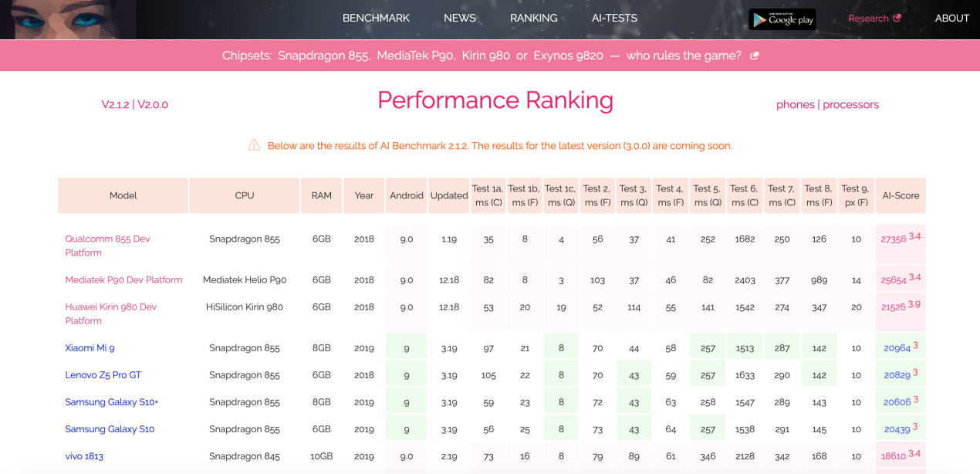
Task: Open the Mediatek P90 Dev Platform link
Action: point(123,279)
